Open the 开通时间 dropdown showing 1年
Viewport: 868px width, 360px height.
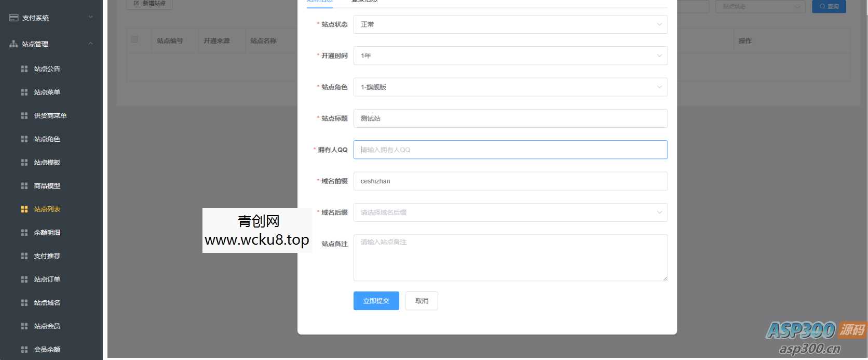pyautogui.click(x=510, y=56)
